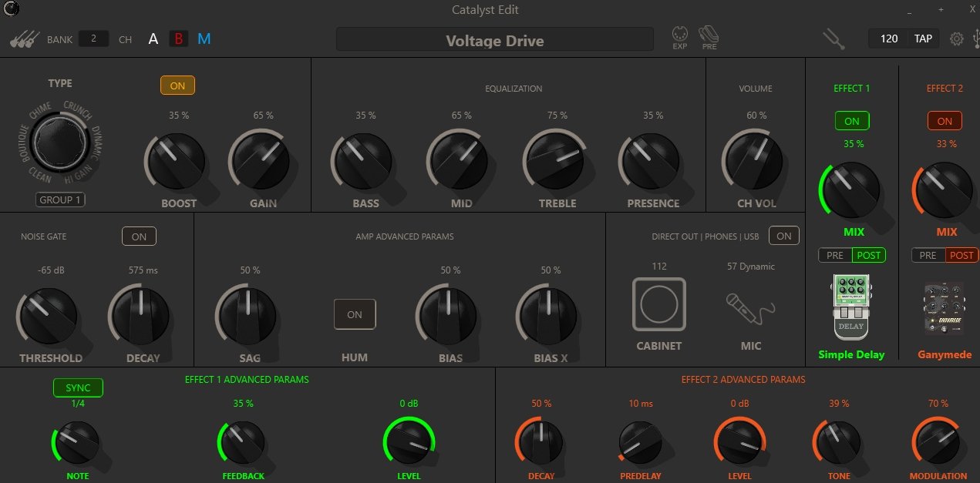The image size is (980, 483).
Task: Click the PRESENCE knob
Action: pyautogui.click(x=652, y=160)
